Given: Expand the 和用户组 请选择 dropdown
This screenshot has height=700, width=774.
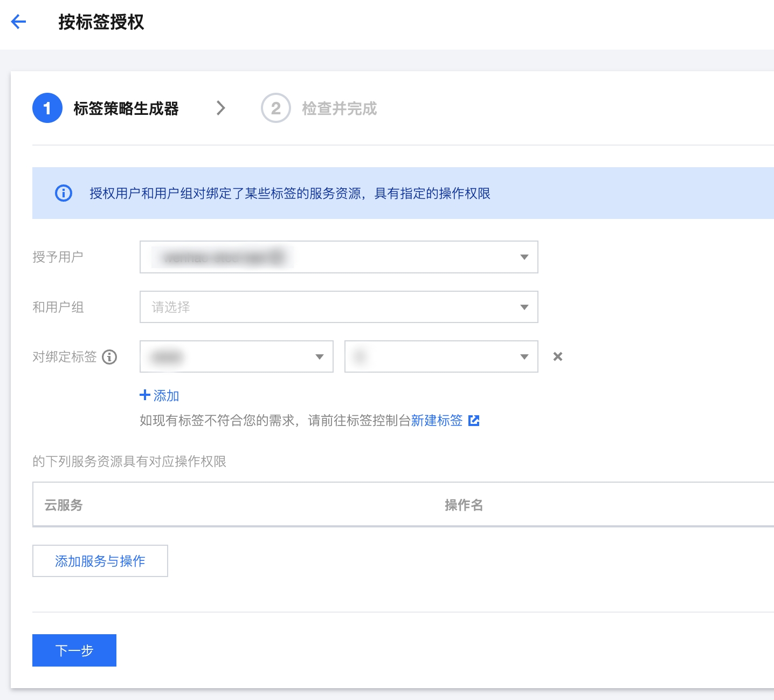Looking at the screenshot, I should coord(338,307).
